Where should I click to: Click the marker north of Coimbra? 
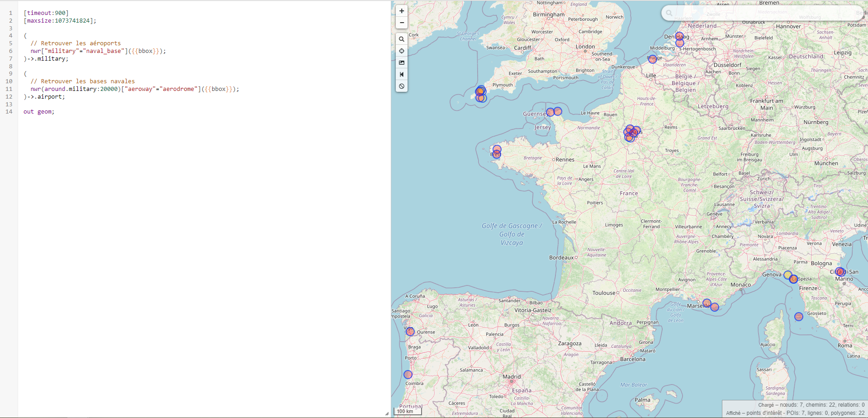coord(408,375)
